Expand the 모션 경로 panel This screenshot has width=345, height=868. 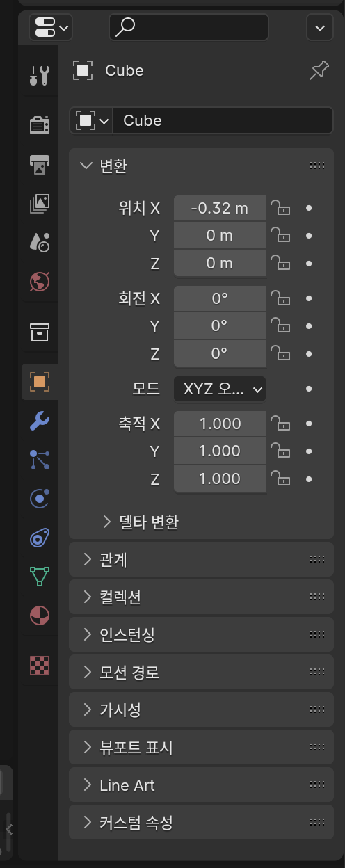[201, 672]
